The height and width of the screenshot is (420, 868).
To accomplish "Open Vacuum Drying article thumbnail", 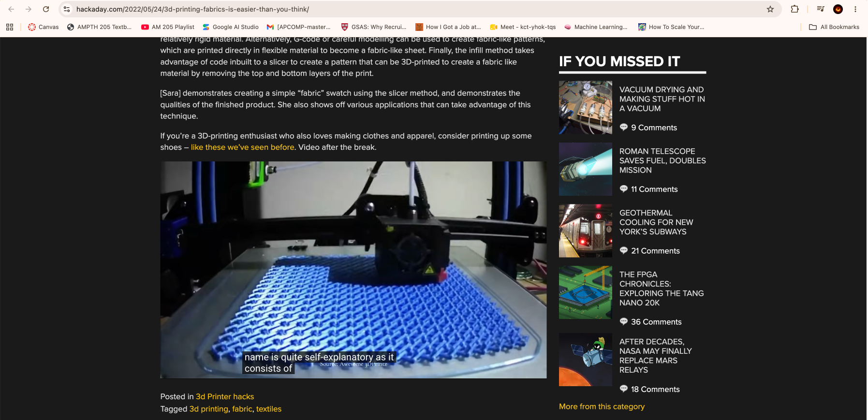I will 586,107.
